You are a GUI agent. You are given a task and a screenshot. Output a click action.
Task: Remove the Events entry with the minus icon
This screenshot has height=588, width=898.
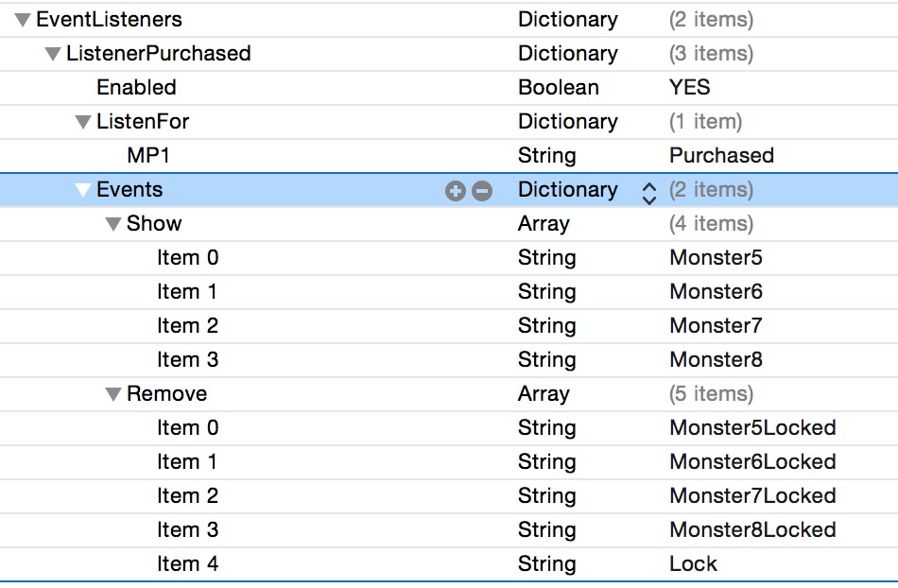481,189
